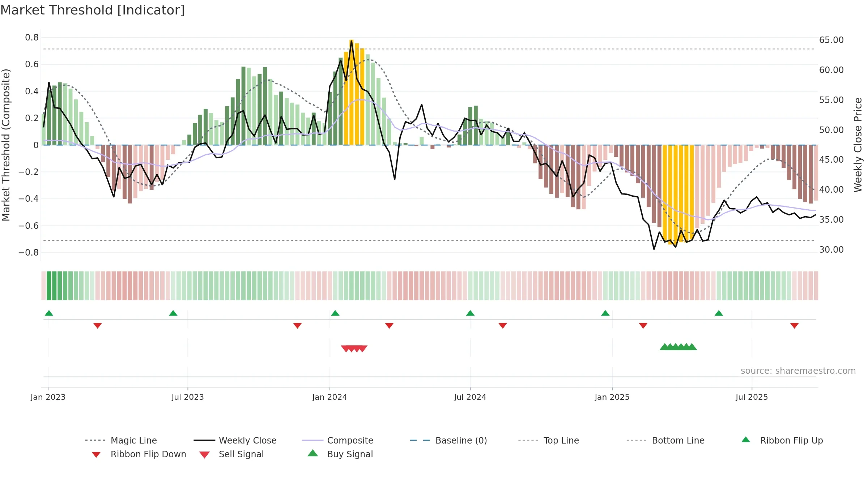Toggle the Ribbon Flip Up legend entry
Image resolution: width=868 pixels, height=488 pixels.
pyautogui.click(x=782, y=440)
